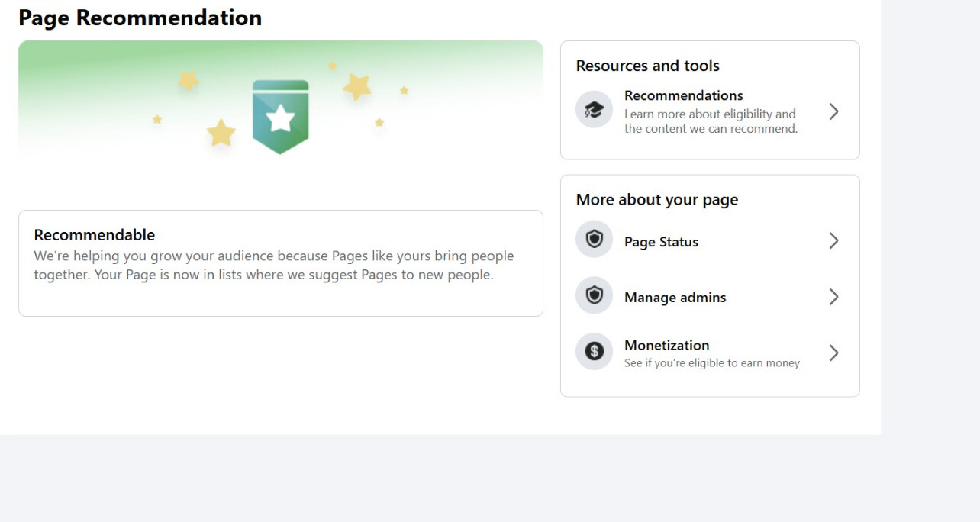The width and height of the screenshot is (980, 522).
Task: Select the Page Status text label
Action: pos(661,242)
